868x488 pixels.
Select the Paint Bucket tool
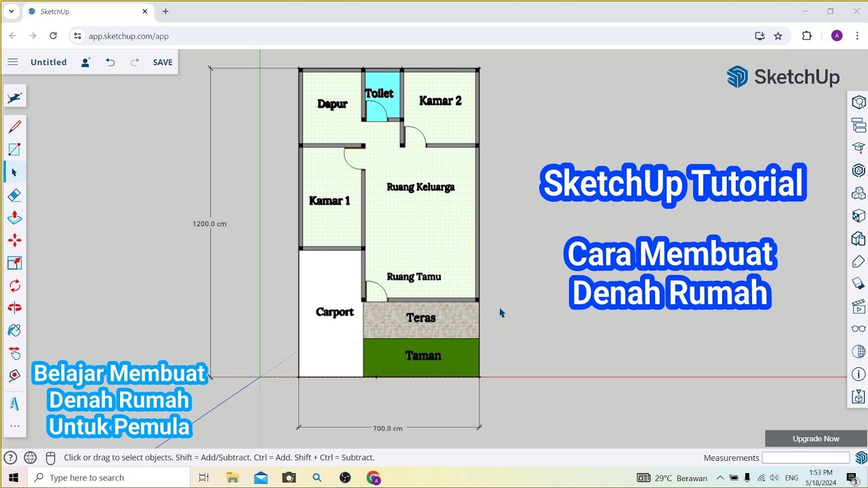14,331
